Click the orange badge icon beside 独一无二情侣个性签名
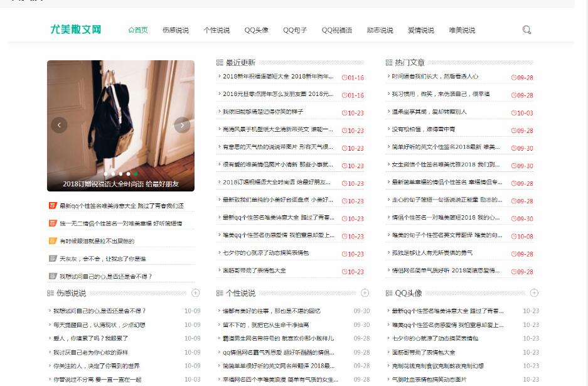Screen dimensions: 588x386 pos(53,223)
